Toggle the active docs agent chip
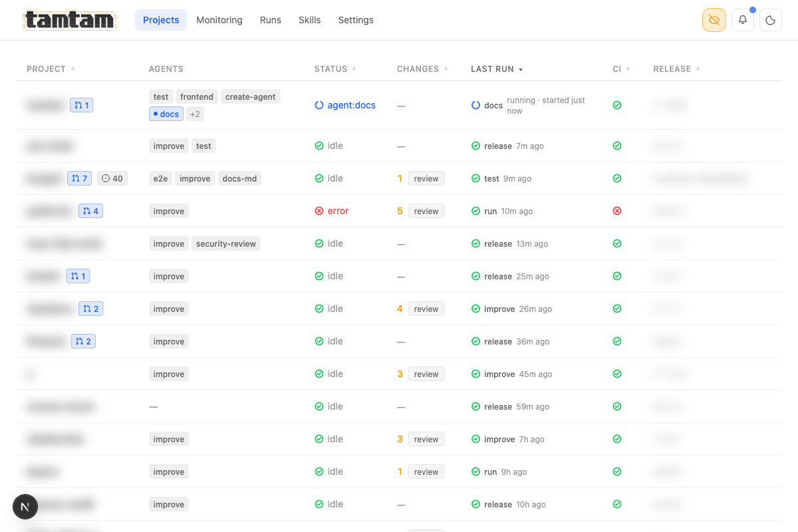The width and height of the screenshot is (798, 532). [x=166, y=113]
